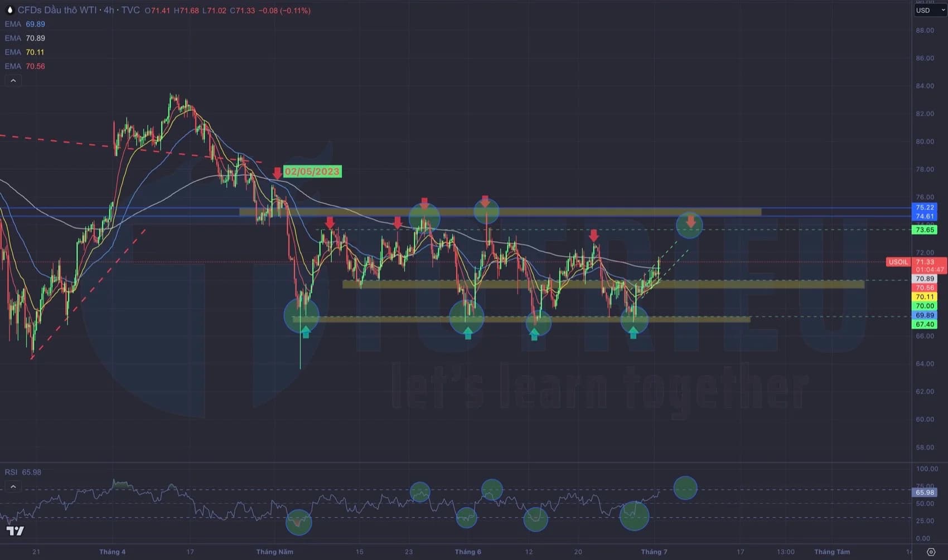Select teal up arrow below early May low
948x560 pixels.
pyautogui.click(x=306, y=333)
